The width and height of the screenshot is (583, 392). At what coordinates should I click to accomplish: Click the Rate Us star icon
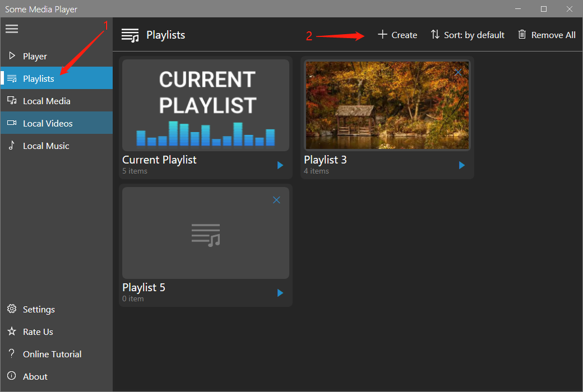tap(11, 331)
